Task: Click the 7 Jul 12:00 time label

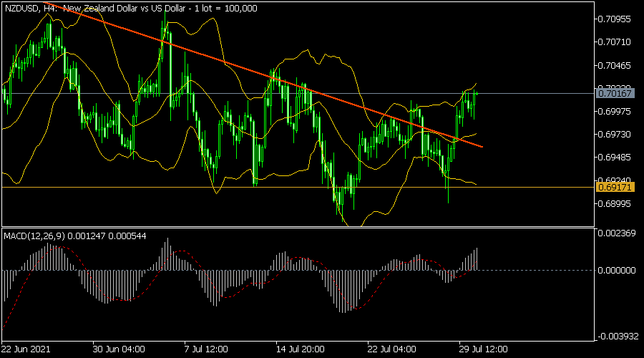Action: (206, 349)
